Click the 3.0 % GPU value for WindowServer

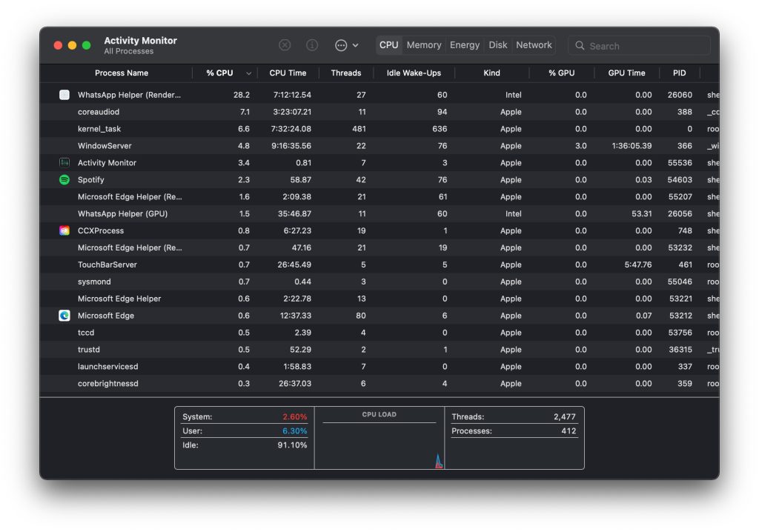click(x=581, y=146)
